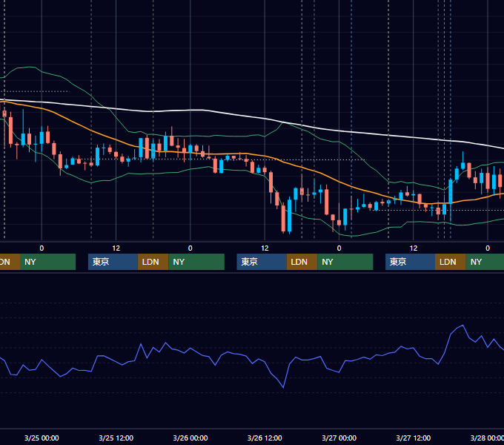Click the lowest red candle after 3/26 12:00
504x445 pixels.
point(283,219)
